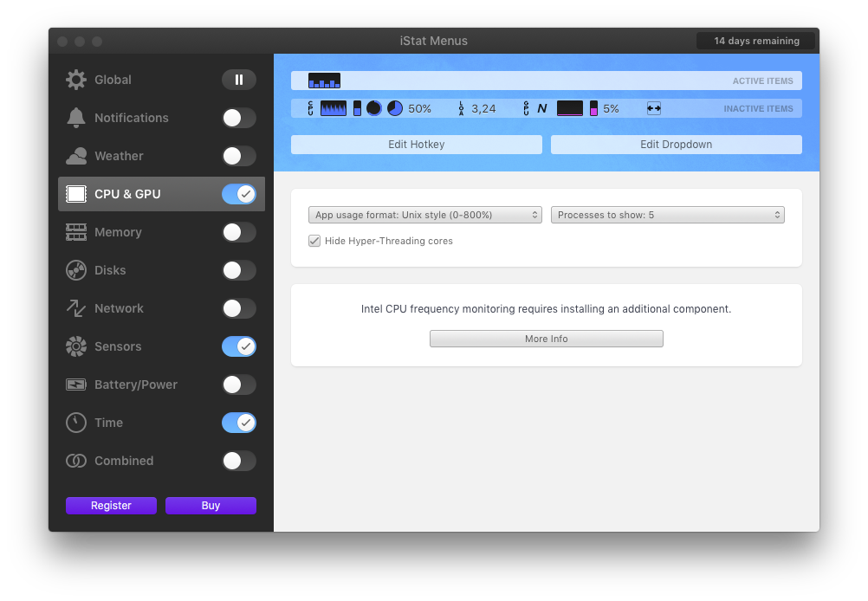Screen dimensions: 868x601
Task: Open the Combined section label
Action: click(x=124, y=461)
